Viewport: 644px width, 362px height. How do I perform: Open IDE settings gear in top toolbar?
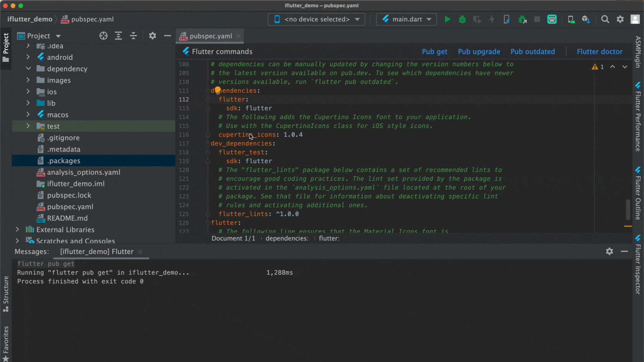pos(620,19)
